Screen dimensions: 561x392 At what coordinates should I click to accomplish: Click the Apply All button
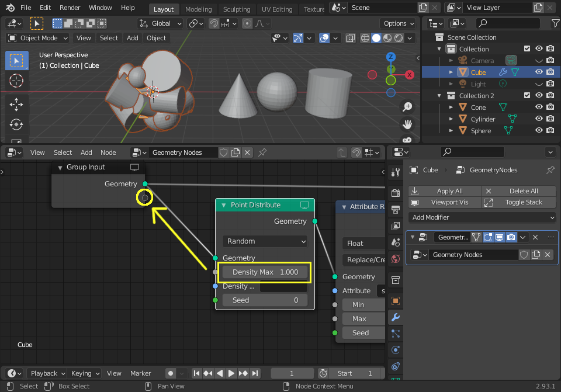[445, 191]
